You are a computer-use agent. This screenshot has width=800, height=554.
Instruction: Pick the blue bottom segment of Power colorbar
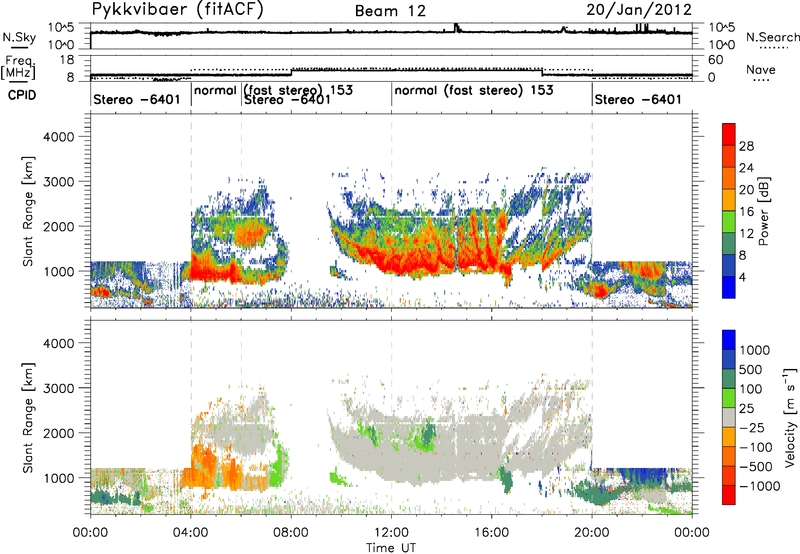click(x=729, y=287)
